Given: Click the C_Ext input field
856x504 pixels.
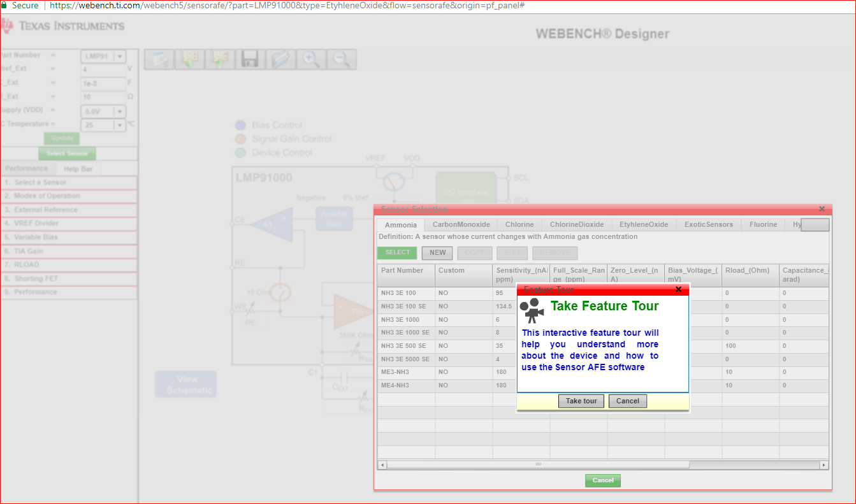Looking at the screenshot, I should pos(103,83).
